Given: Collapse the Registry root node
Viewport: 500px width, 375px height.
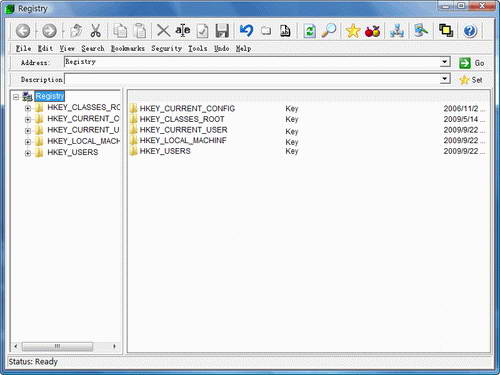Looking at the screenshot, I should [x=16, y=97].
